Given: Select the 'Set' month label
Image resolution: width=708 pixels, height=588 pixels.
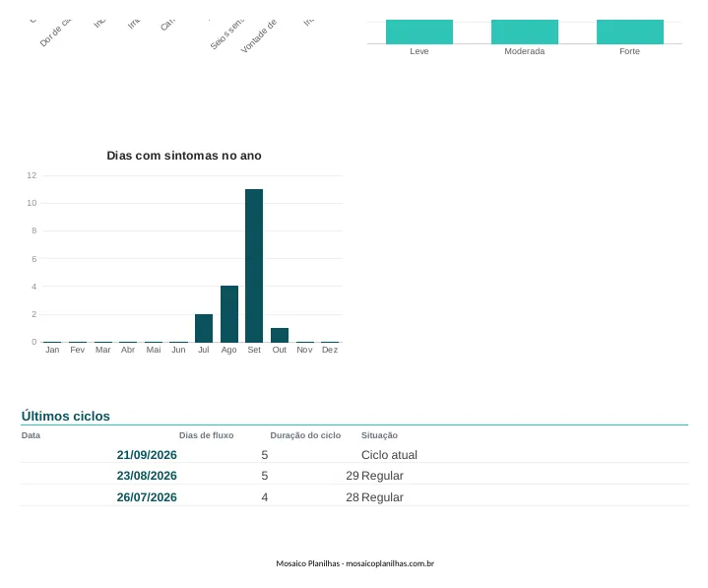Looking at the screenshot, I should click(x=254, y=350).
